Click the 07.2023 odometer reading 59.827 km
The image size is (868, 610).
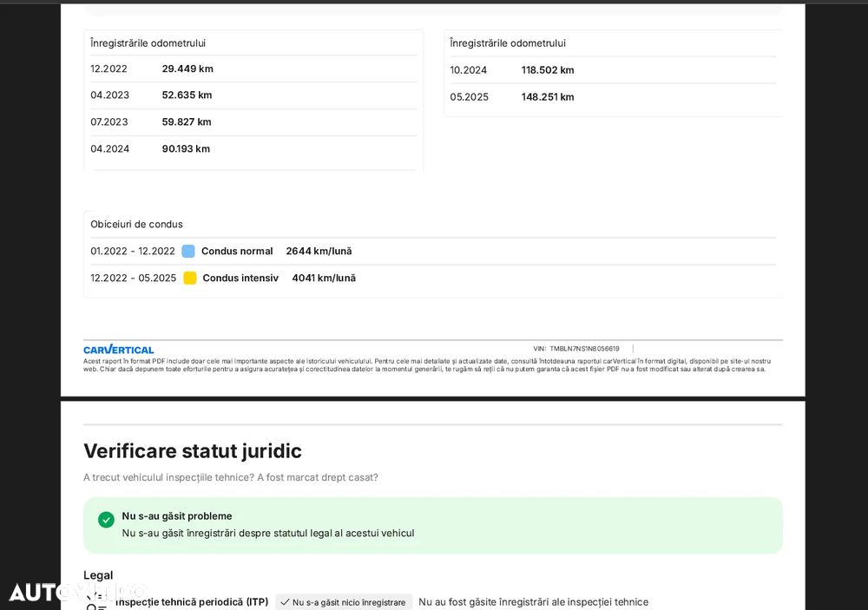(187, 122)
